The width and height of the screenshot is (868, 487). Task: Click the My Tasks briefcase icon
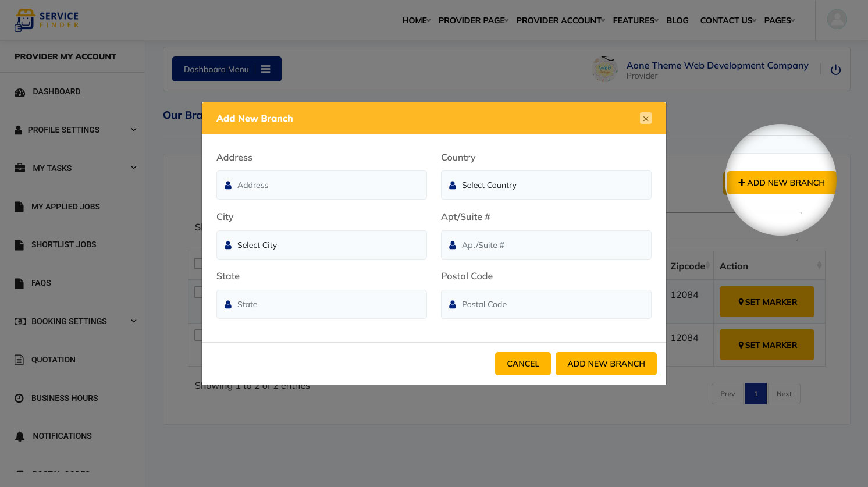tap(20, 168)
